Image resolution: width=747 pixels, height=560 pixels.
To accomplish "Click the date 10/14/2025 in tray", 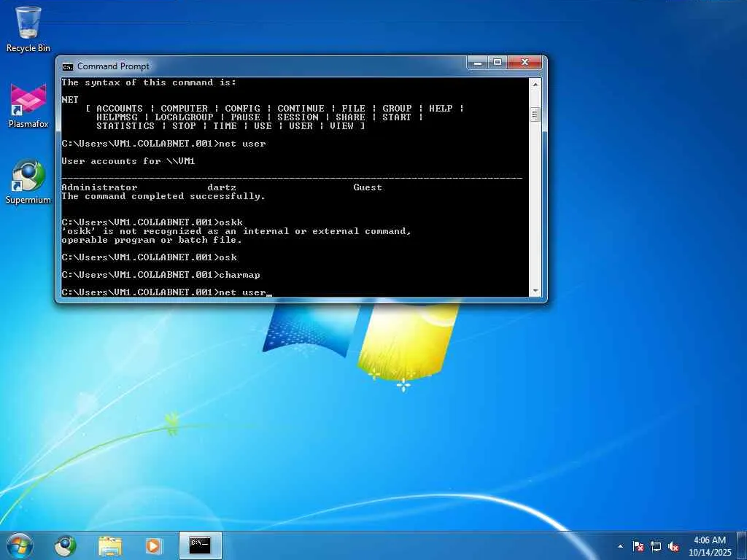I will [710, 553].
